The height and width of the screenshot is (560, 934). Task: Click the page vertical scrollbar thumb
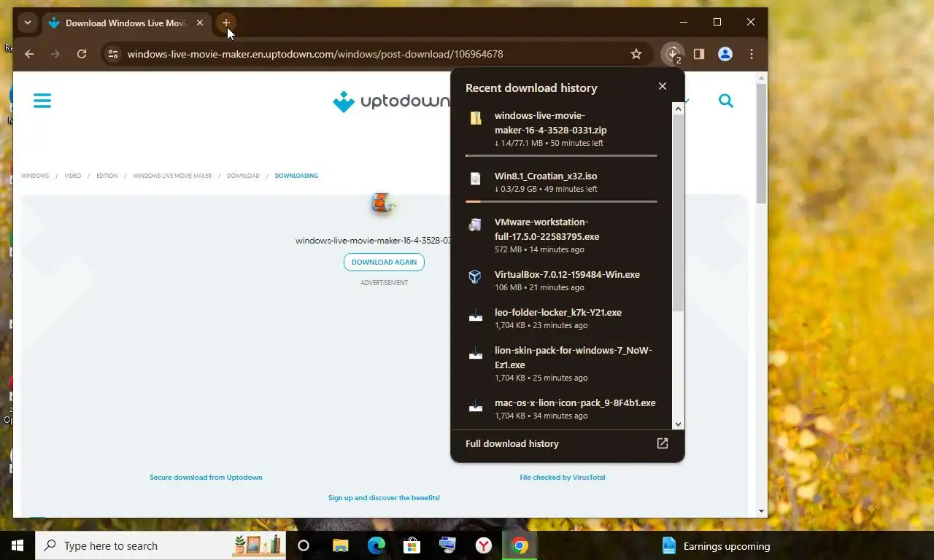tap(762, 143)
